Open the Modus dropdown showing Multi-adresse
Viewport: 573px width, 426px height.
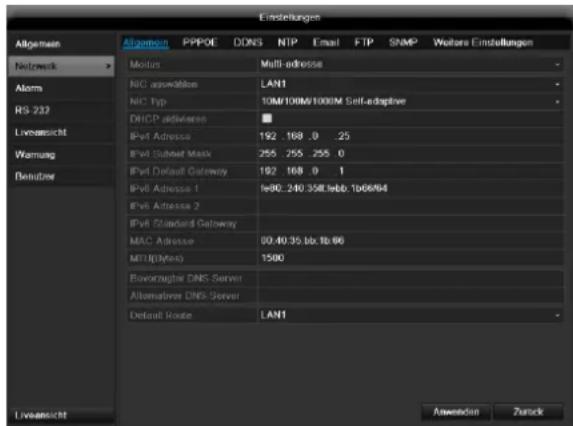[x=410, y=64]
